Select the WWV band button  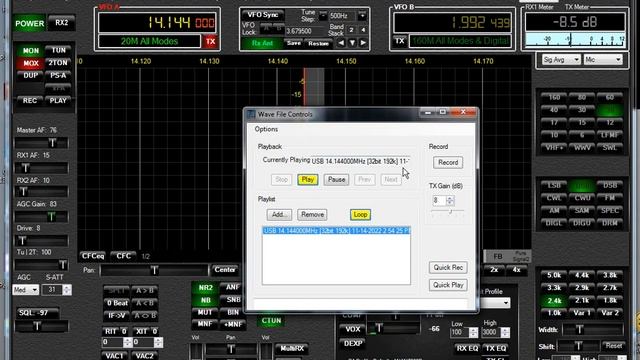582,148
